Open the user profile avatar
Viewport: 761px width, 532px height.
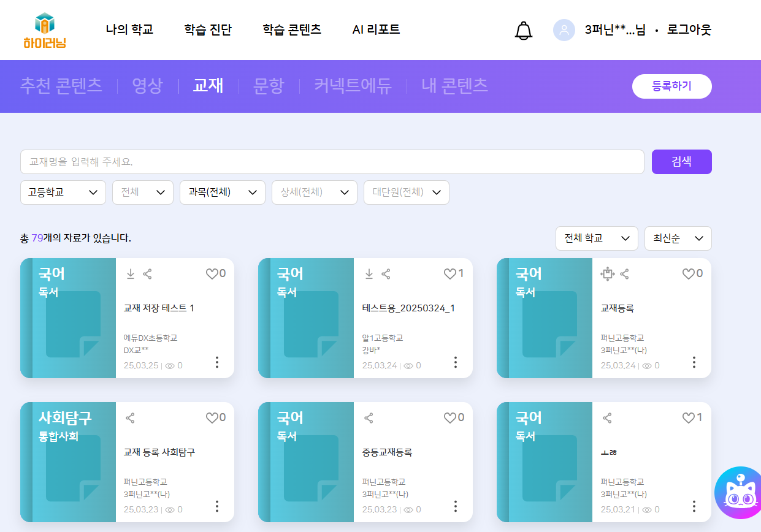564,30
